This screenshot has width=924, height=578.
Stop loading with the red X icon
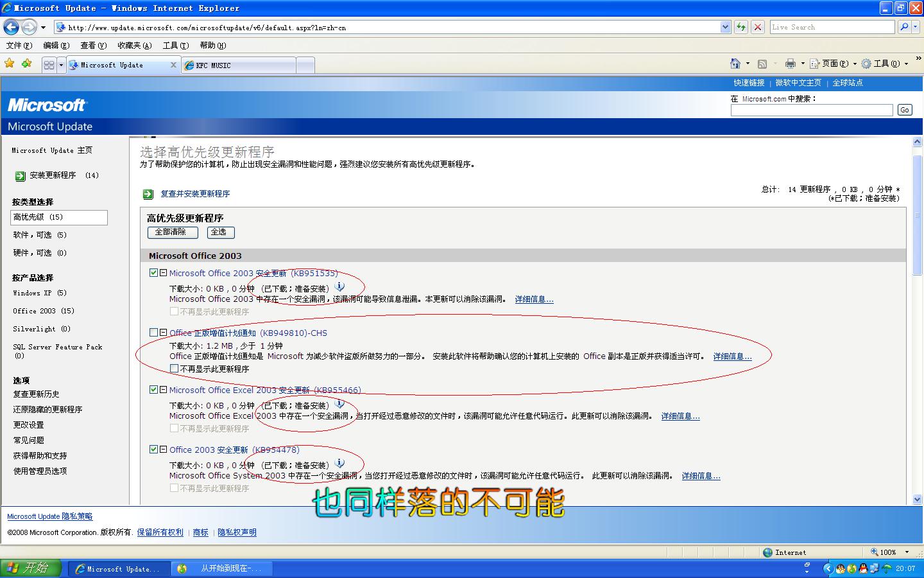(x=758, y=27)
